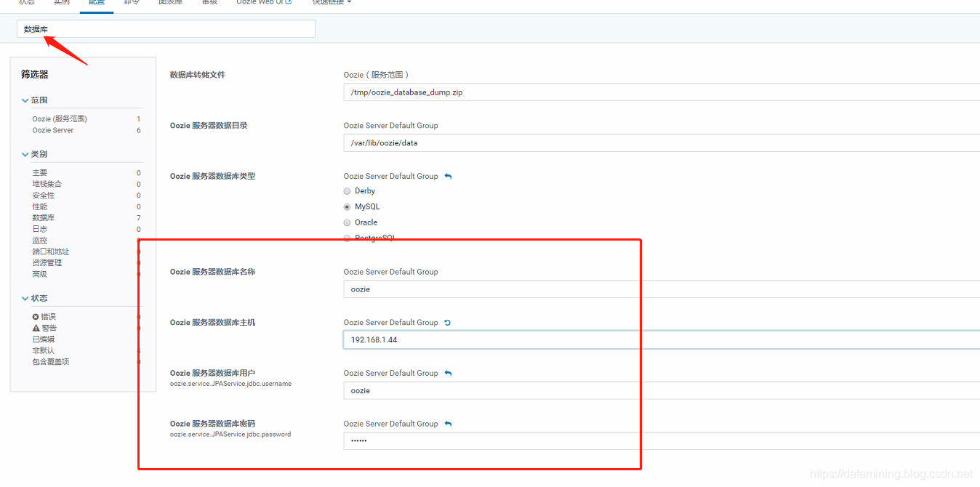Click the /var/lib/oozie/data directory field
The image size is (980, 487).
[662, 143]
